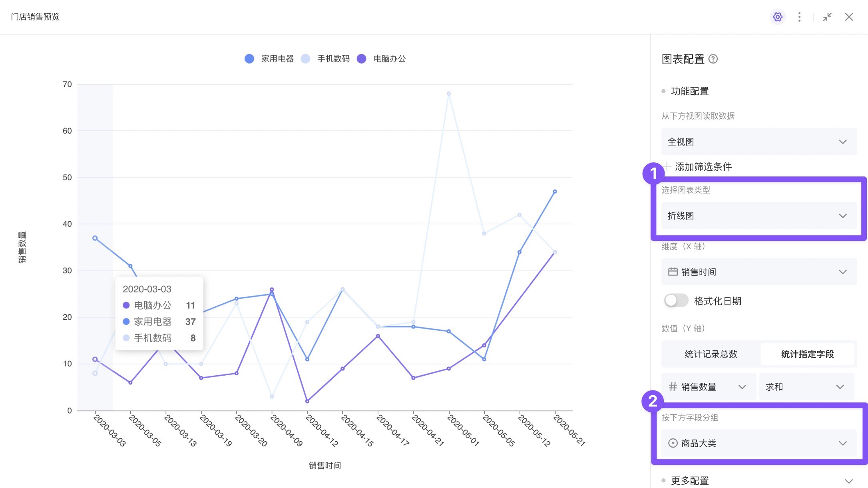Click the circle icon beside 商品大类
The width and height of the screenshot is (868, 488).
(673, 443)
